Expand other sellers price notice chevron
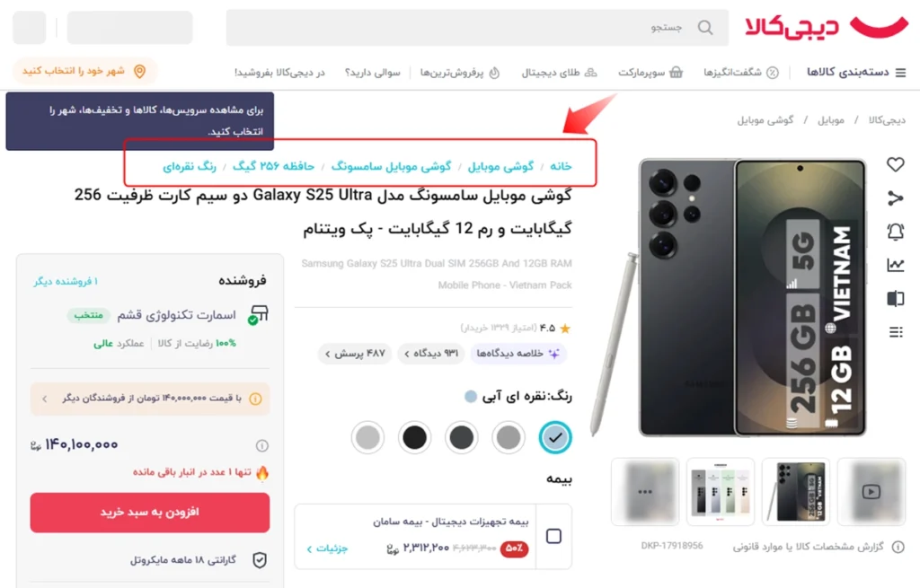The image size is (920, 588). [x=45, y=399]
